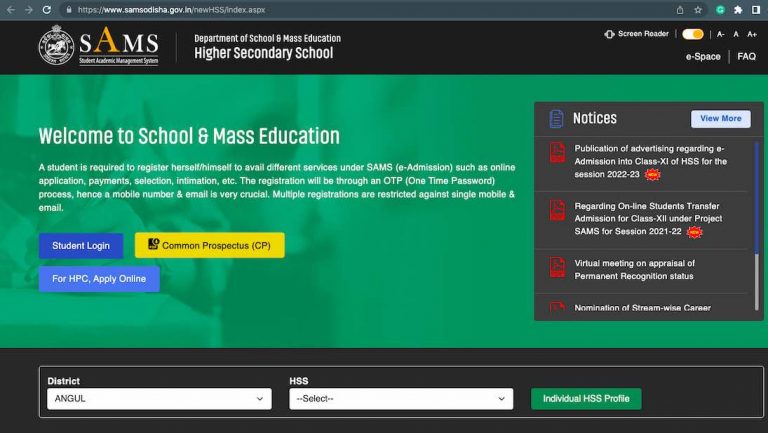Image resolution: width=768 pixels, height=433 pixels.
Task: Click the Screen Reader icon
Action: [609, 34]
